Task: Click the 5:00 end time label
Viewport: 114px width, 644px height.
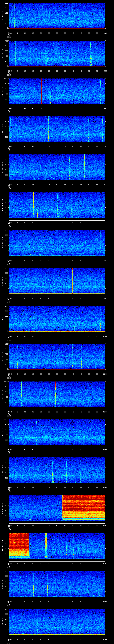Action: [x=105, y=147]
